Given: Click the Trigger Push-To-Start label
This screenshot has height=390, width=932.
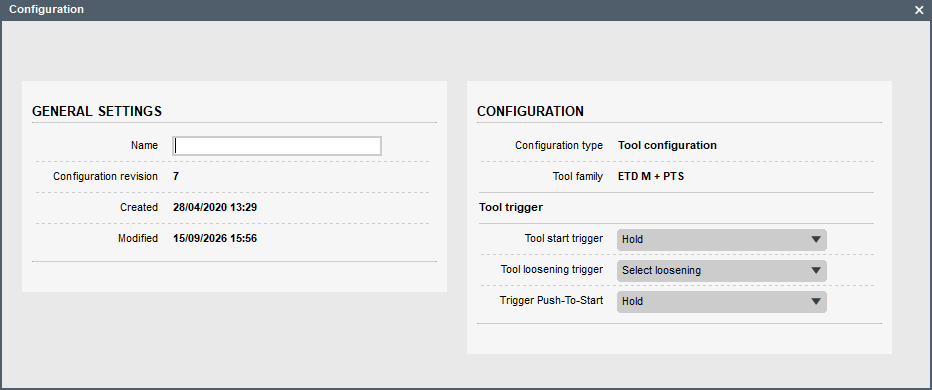Looking at the screenshot, I should pos(552,300).
